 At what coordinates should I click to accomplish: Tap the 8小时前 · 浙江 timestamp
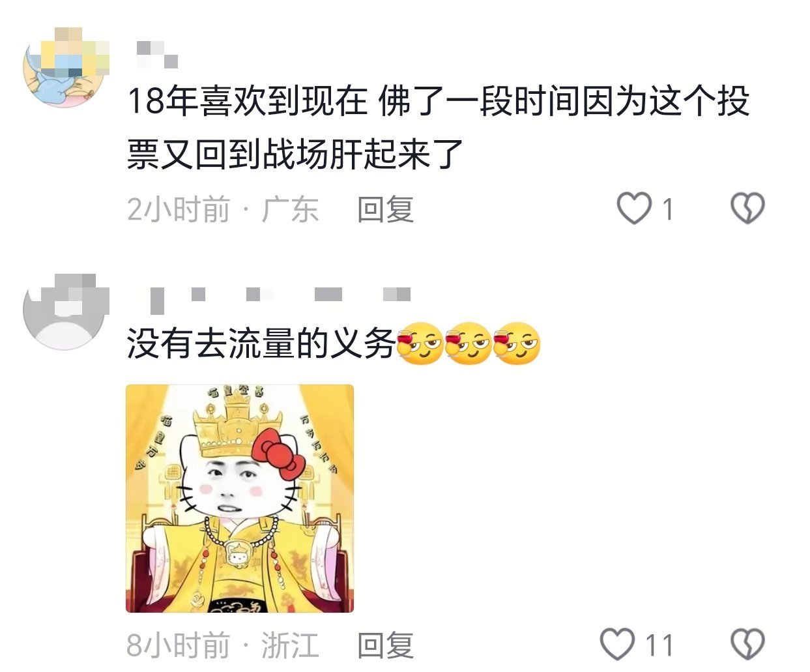click(x=222, y=645)
